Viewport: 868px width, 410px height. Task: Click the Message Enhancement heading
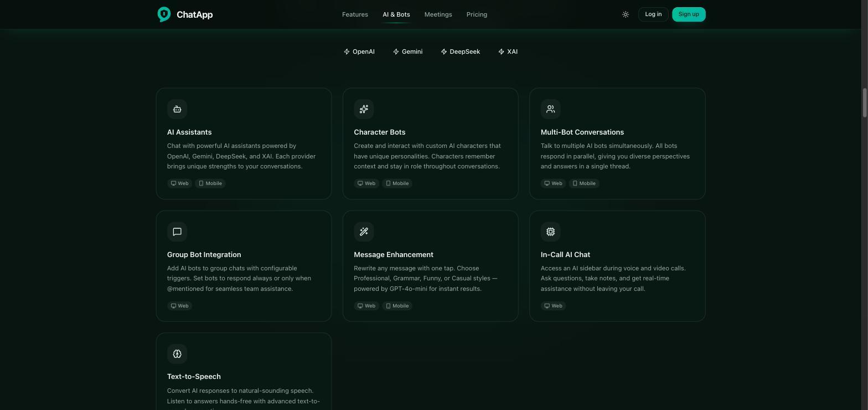(x=394, y=254)
